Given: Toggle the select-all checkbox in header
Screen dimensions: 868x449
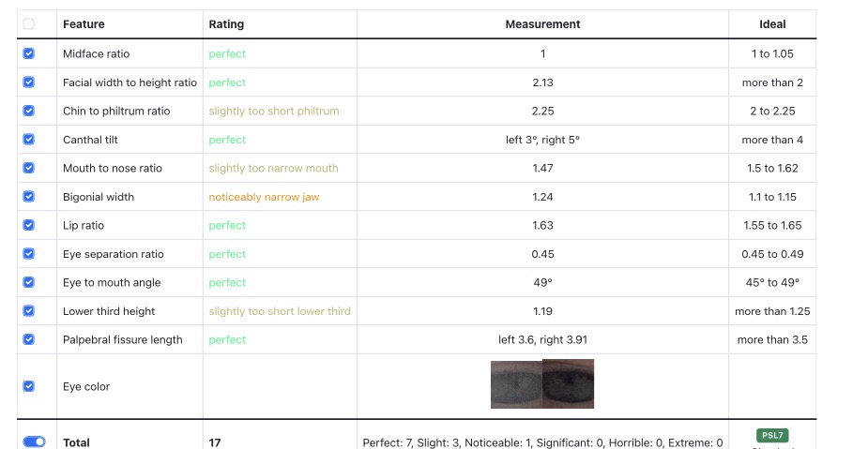Looking at the screenshot, I should tap(29, 23).
